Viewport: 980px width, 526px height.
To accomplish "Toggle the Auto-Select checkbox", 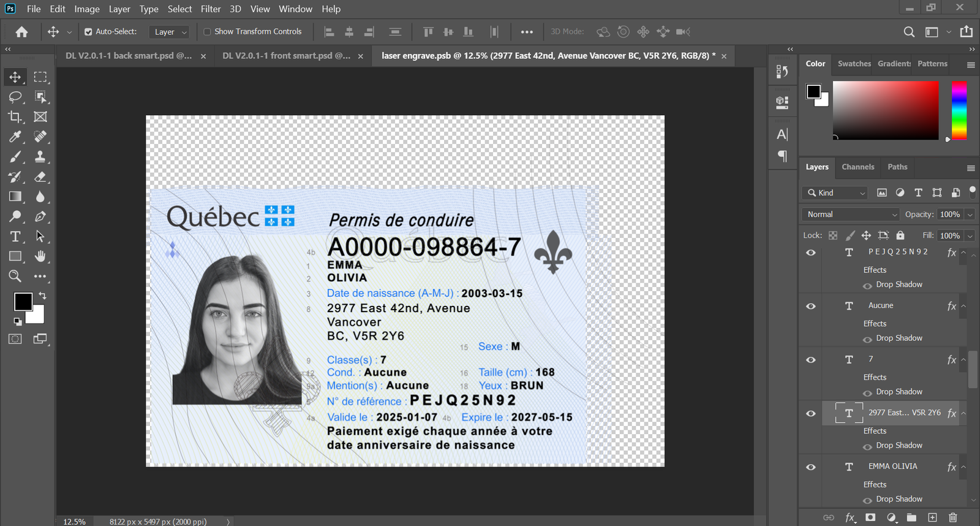I will 88,32.
